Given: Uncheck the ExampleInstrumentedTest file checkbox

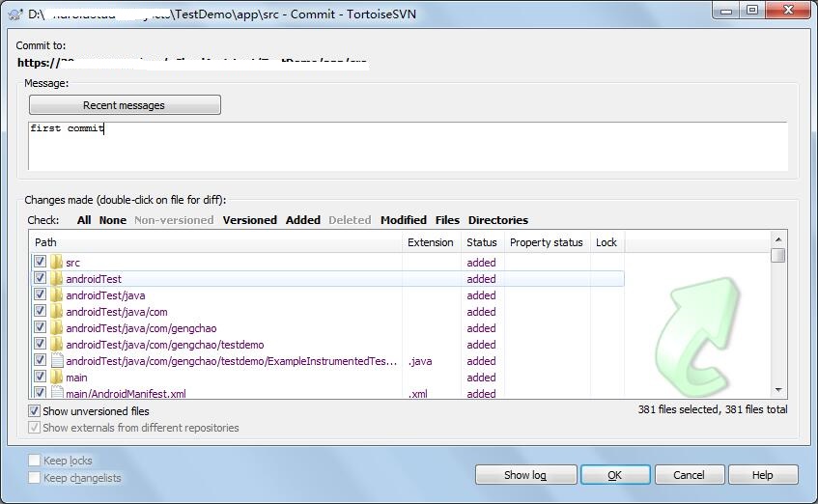Looking at the screenshot, I should (x=40, y=360).
